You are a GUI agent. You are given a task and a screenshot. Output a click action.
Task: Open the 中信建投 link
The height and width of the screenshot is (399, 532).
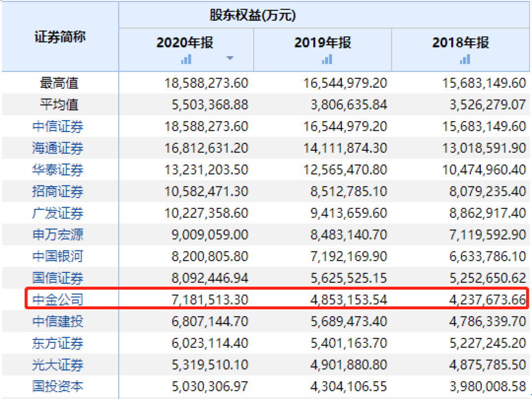[x=58, y=321]
